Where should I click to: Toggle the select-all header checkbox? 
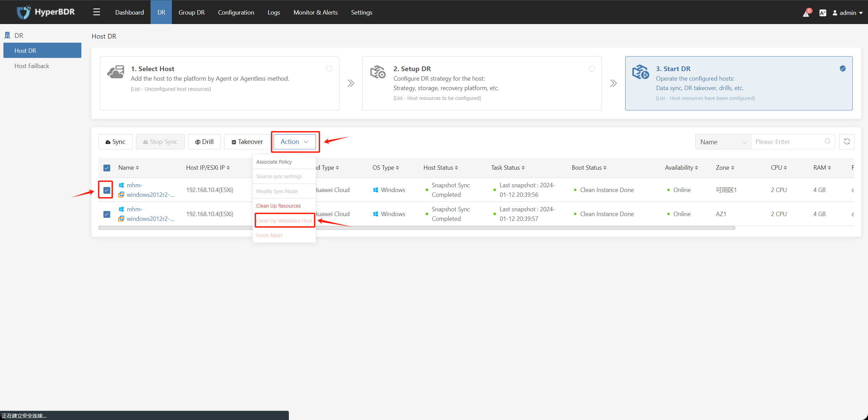[x=107, y=168]
